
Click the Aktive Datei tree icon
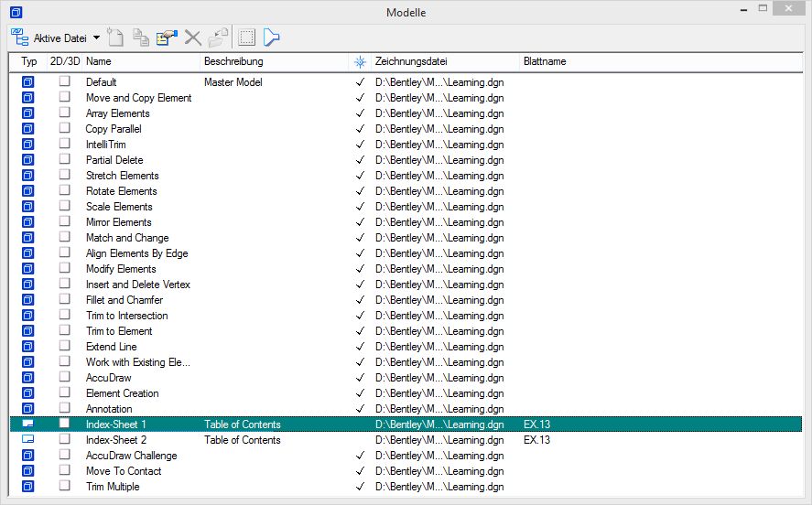click(19, 38)
